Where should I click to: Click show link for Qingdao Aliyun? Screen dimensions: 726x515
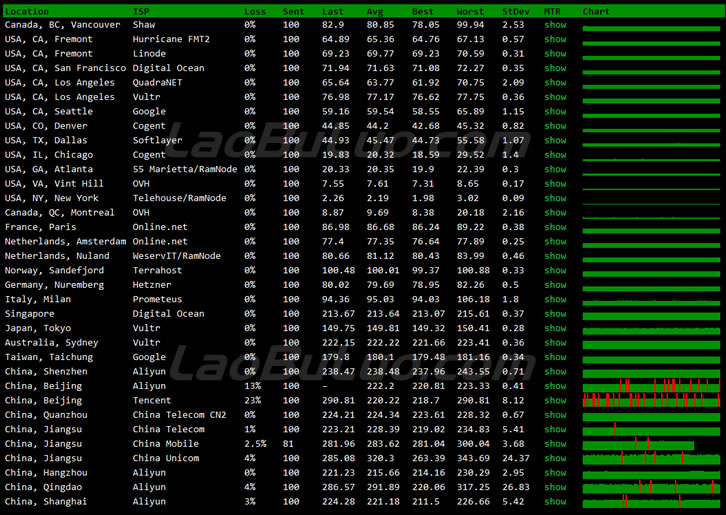coord(555,487)
